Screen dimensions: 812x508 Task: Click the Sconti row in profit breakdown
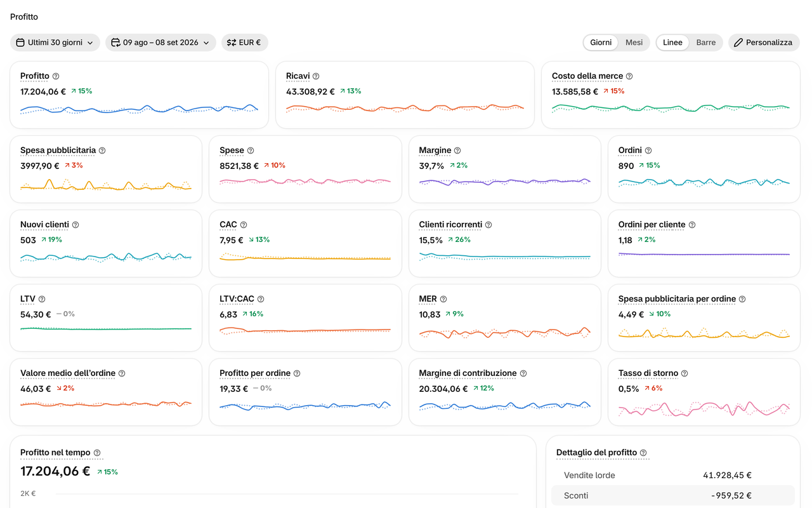673,495
